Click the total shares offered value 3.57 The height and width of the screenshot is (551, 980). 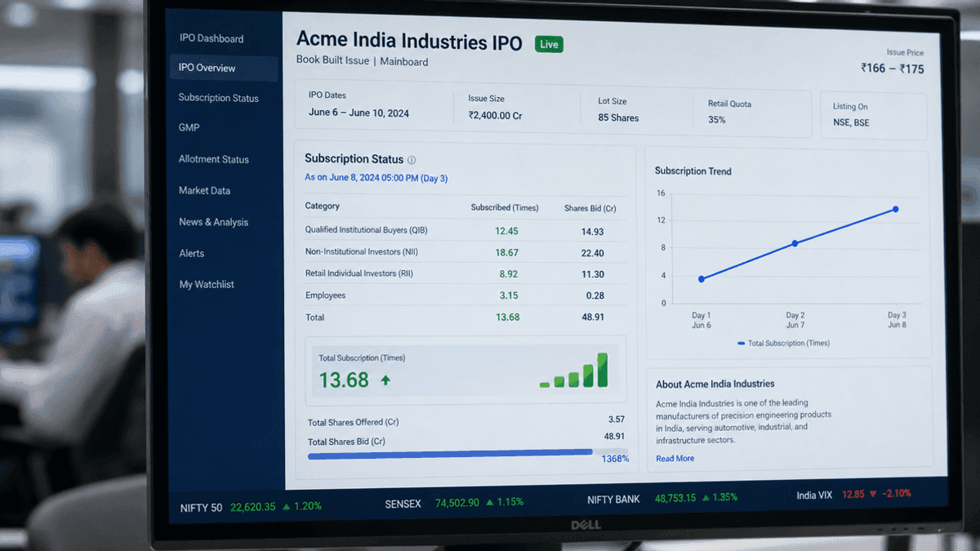point(616,420)
